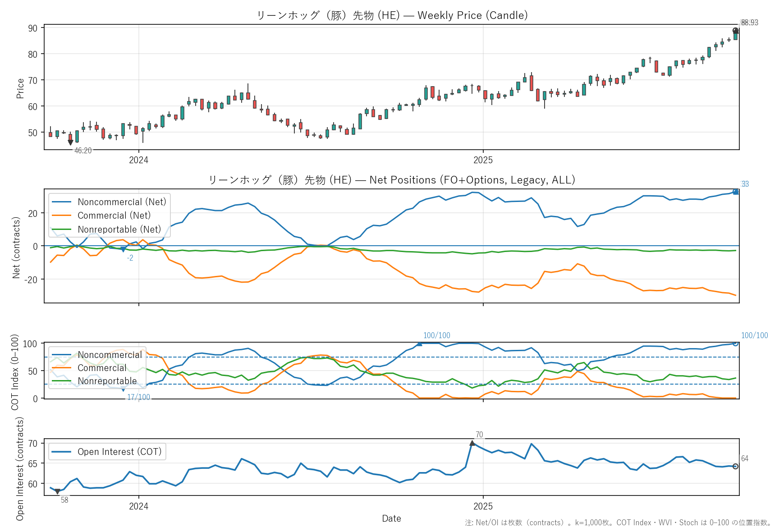
Task: Click the Open Interest peak marker at 70
Action: 472,444
